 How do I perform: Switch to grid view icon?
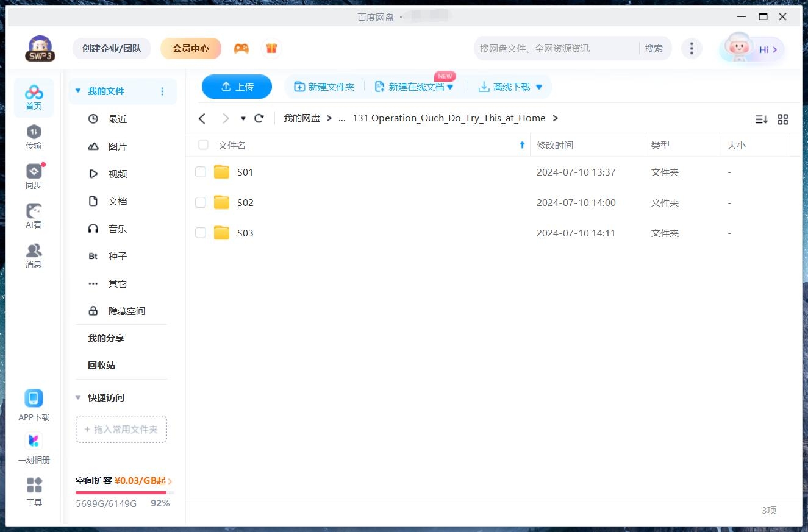pyautogui.click(x=783, y=119)
